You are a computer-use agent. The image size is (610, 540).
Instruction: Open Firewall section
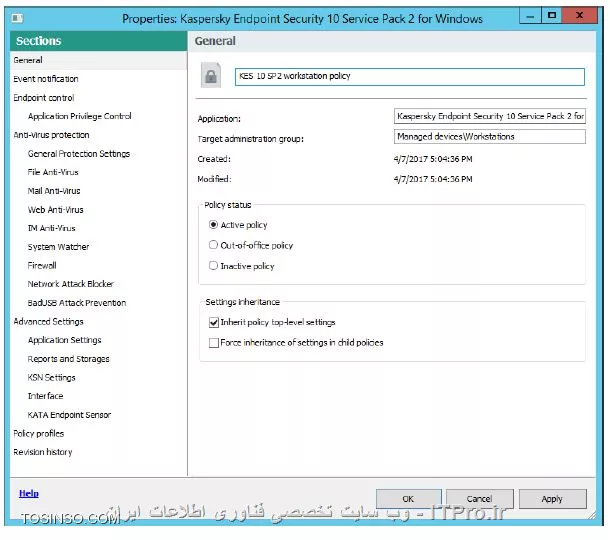click(42, 265)
